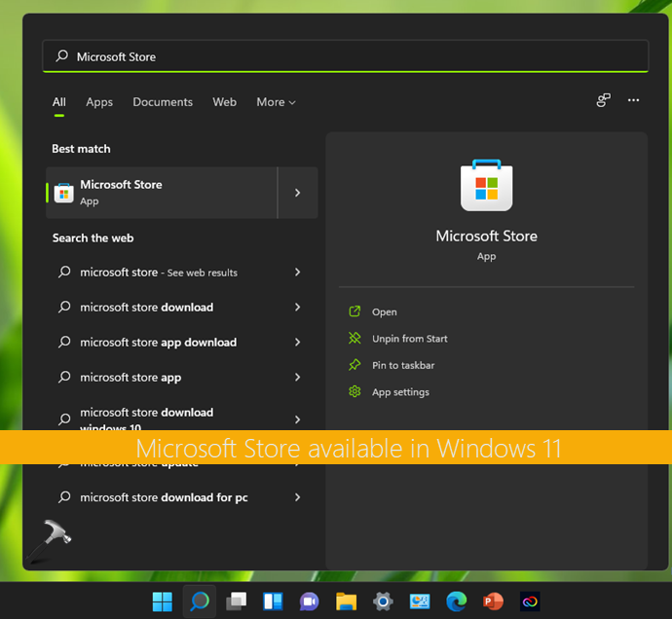Open File Explorer from taskbar

pos(346,601)
